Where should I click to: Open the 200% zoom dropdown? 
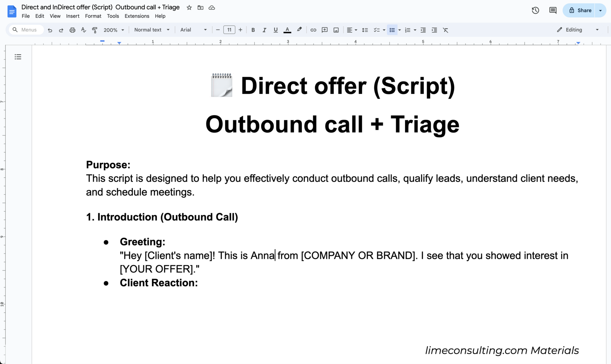114,30
